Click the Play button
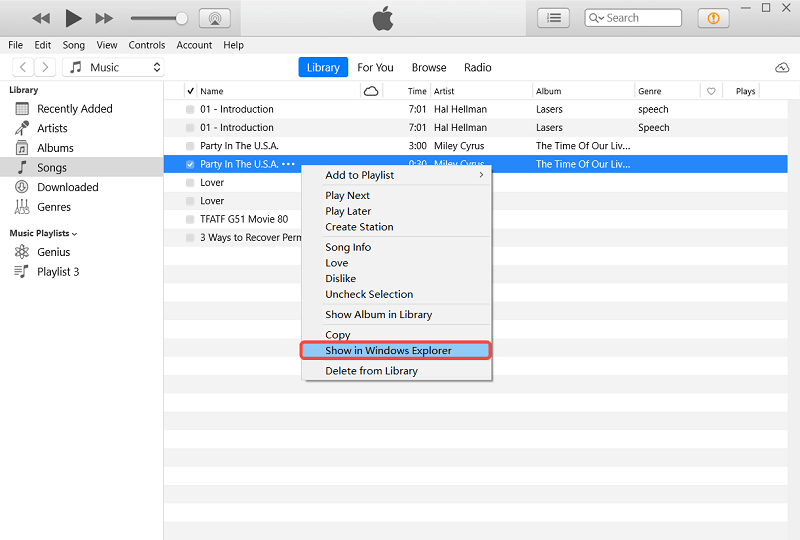This screenshot has height=540, width=800. tap(73, 18)
